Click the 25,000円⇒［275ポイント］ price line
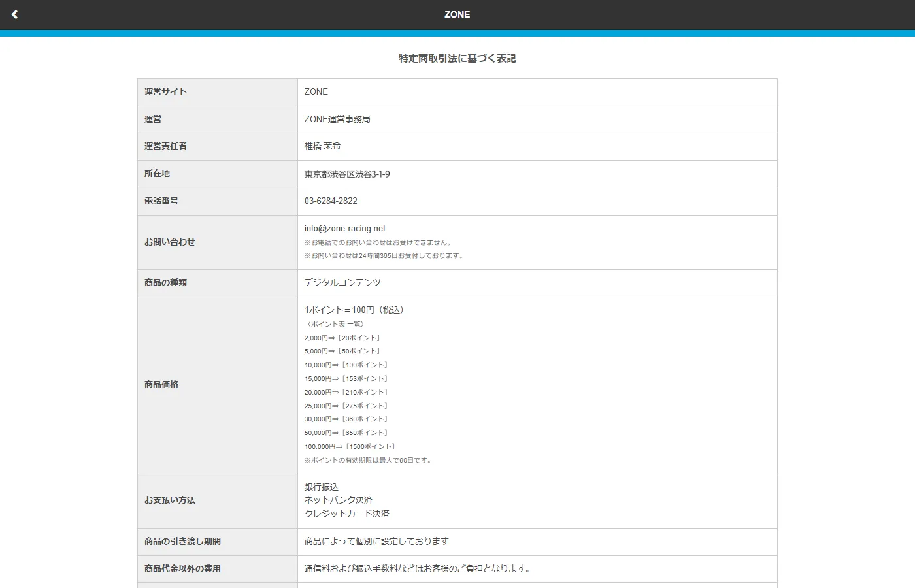The width and height of the screenshot is (915, 588). [x=347, y=406]
